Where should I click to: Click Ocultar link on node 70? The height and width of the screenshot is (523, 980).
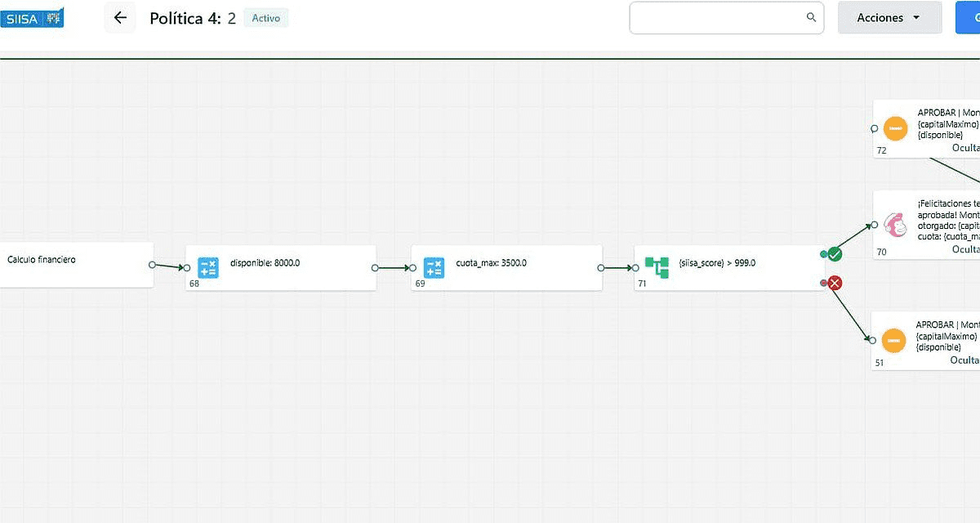(966, 249)
